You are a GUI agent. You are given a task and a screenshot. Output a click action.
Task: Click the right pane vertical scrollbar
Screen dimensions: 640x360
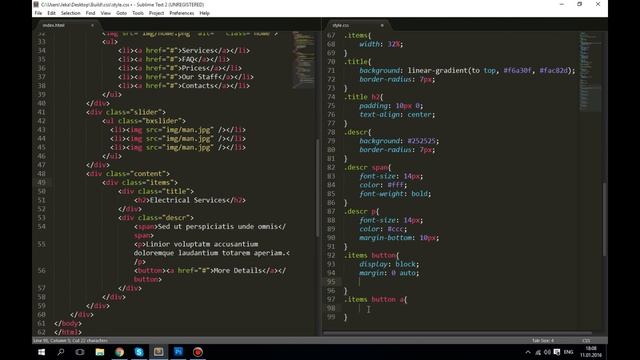604,220
